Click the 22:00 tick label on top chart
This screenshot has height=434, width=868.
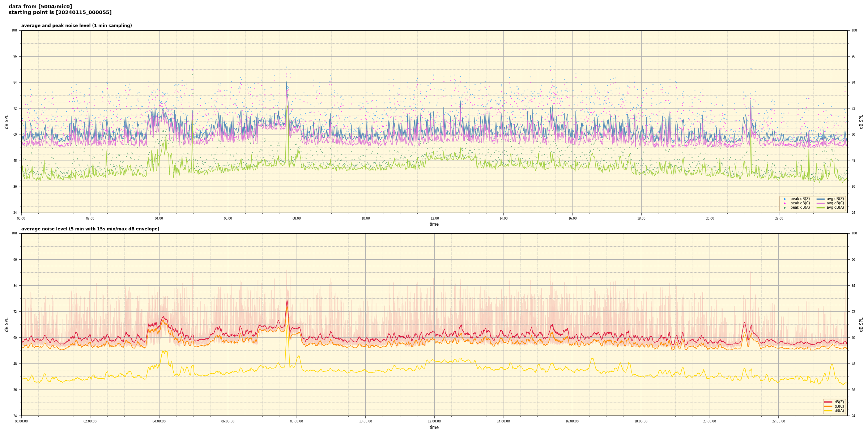click(779, 218)
